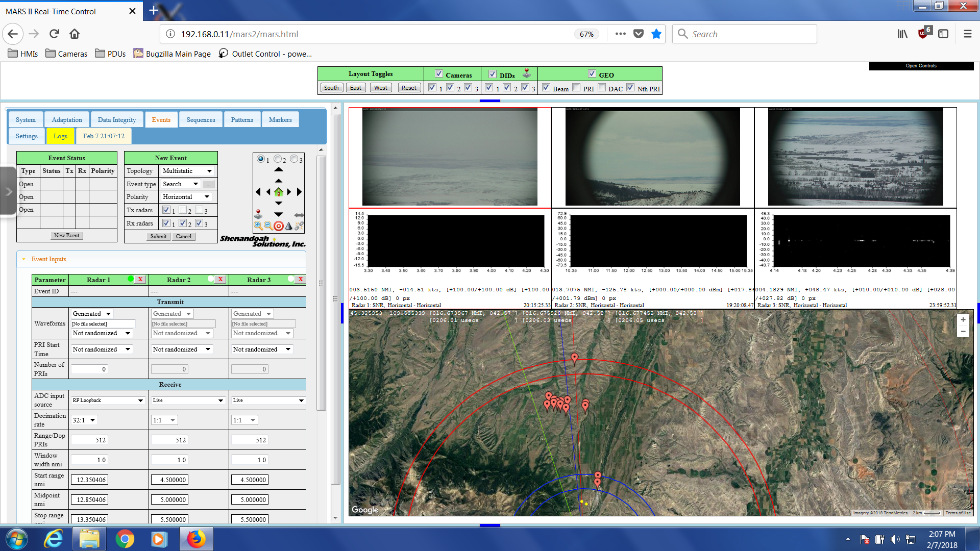
Task: Click the zoom out magnifier icon
Action: (x=268, y=226)
